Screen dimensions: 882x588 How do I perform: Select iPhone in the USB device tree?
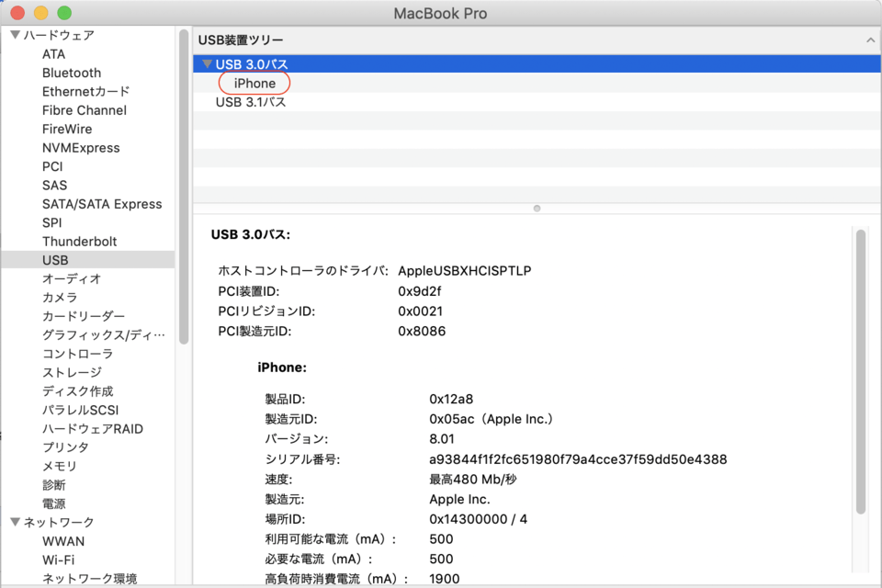point(254,84)
